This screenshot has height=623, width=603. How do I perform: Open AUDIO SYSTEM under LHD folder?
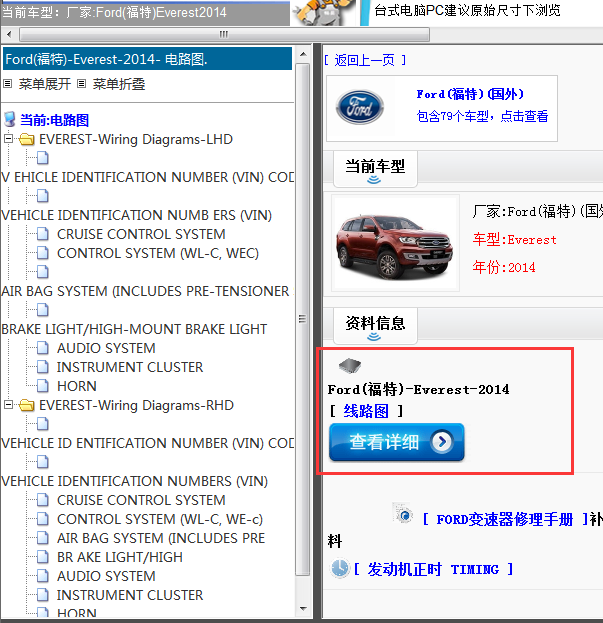click(106, 348)
